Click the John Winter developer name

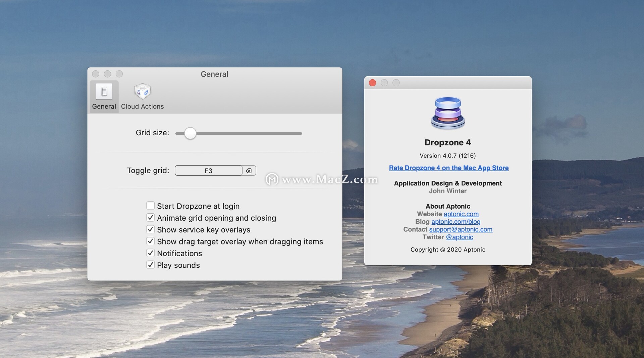pyautogui.click(x=448, y=191)
